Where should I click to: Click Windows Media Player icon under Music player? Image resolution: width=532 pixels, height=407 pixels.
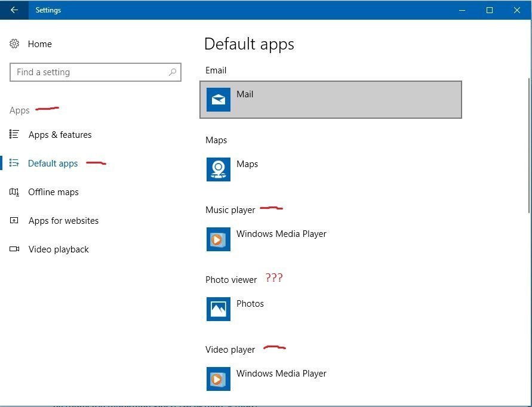click(219, 239)
